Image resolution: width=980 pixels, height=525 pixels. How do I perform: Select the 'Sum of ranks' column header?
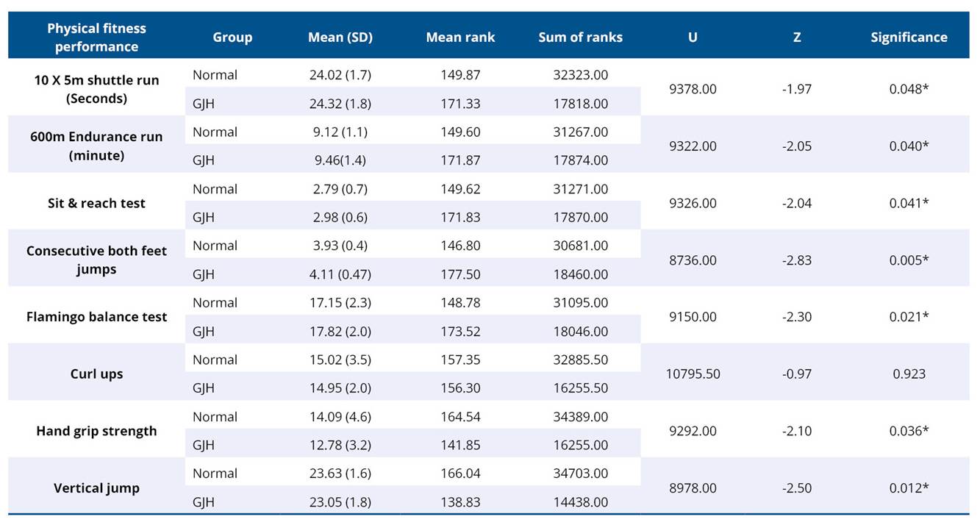[x=580, y=37]
